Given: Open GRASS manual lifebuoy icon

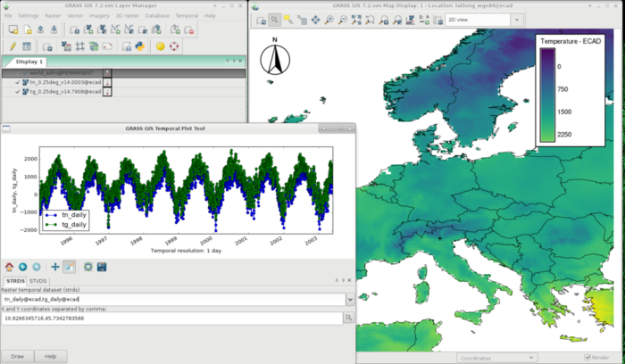Looking at the screenshot, I should (174, 46).
